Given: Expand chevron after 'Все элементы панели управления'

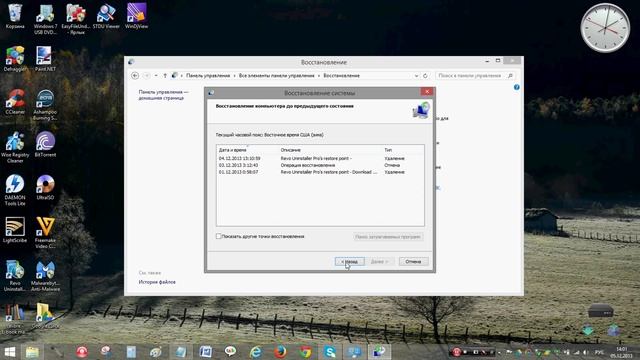Looking at the screenshot, I should click(x=319, y=76).
